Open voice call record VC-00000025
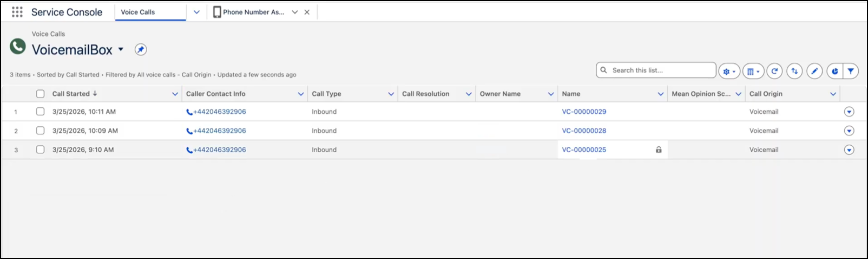 click(x=584, y=150)
